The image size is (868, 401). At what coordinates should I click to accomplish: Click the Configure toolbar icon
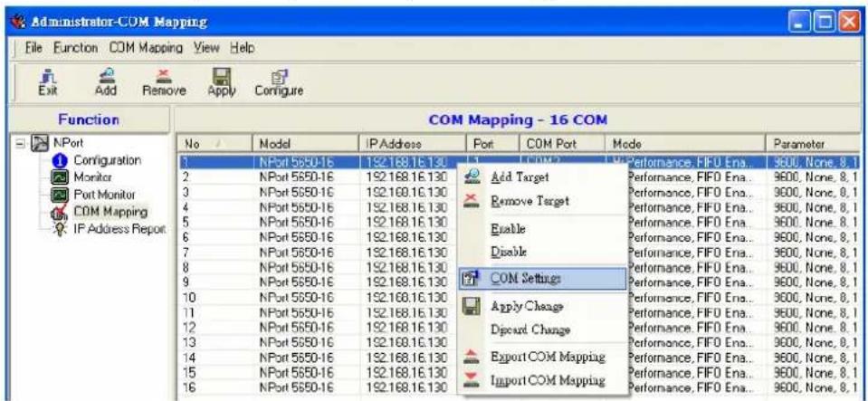(279, 82)
